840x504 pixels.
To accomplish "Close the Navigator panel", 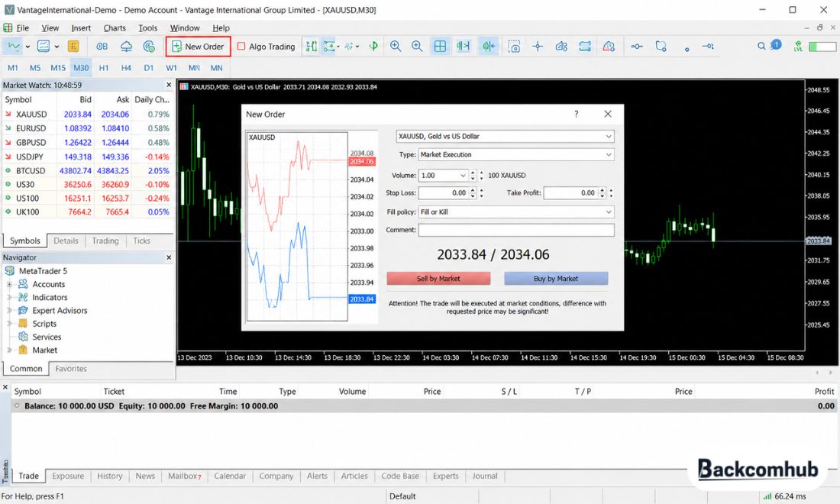I will pyautogui.click(x=169, y=257).
